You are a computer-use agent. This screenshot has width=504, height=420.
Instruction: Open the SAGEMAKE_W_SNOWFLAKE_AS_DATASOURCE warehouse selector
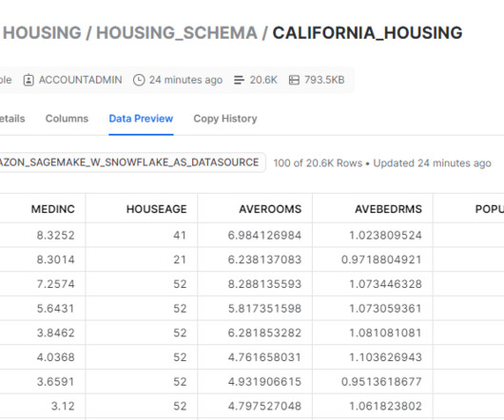(x=132, y=162)
